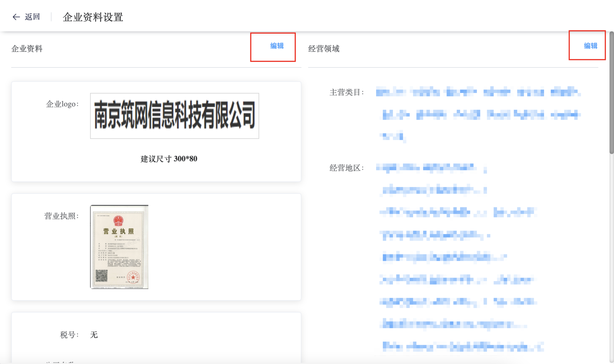Open the 营业执照 license thumbnail
614x364 pixels.
point(119,247)
